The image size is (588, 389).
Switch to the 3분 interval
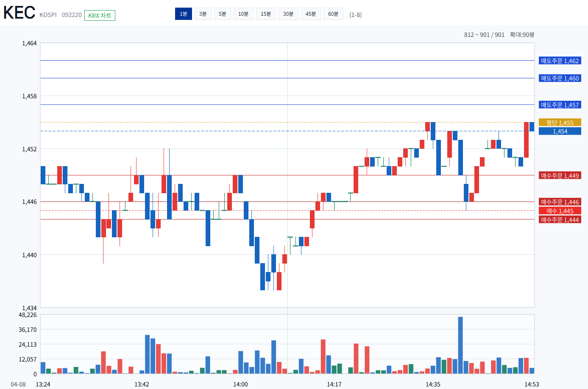pos(203,14)
